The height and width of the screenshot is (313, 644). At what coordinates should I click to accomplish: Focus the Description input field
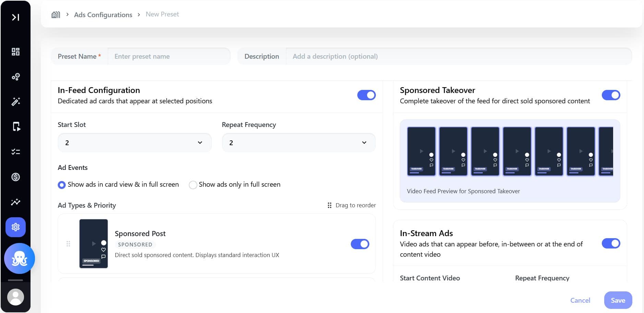(459, 56)
